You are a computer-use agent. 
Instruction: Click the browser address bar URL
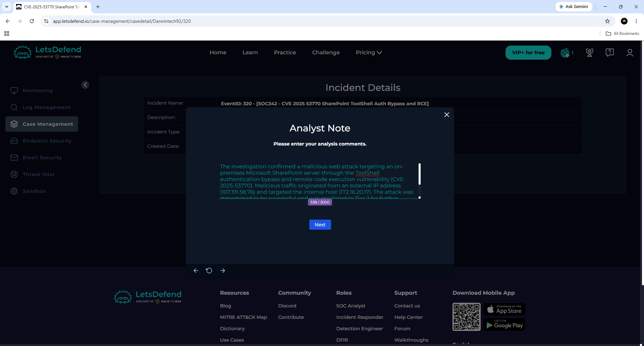(122, 21)
